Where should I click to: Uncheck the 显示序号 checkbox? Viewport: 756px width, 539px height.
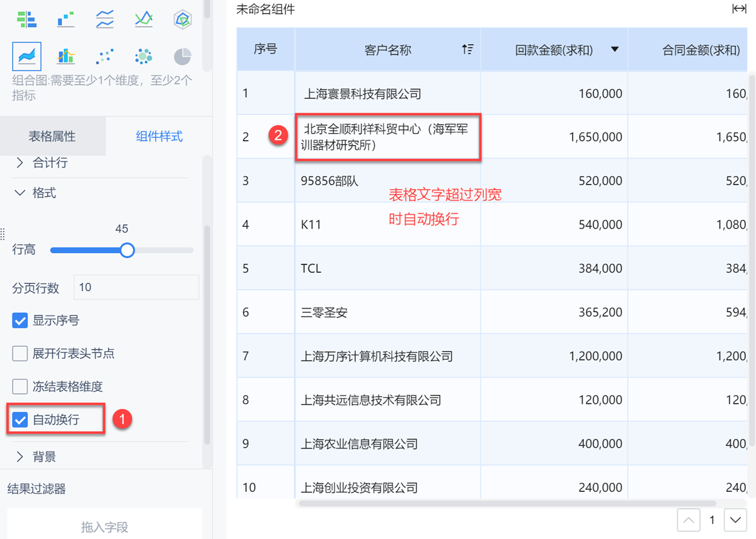20,321
